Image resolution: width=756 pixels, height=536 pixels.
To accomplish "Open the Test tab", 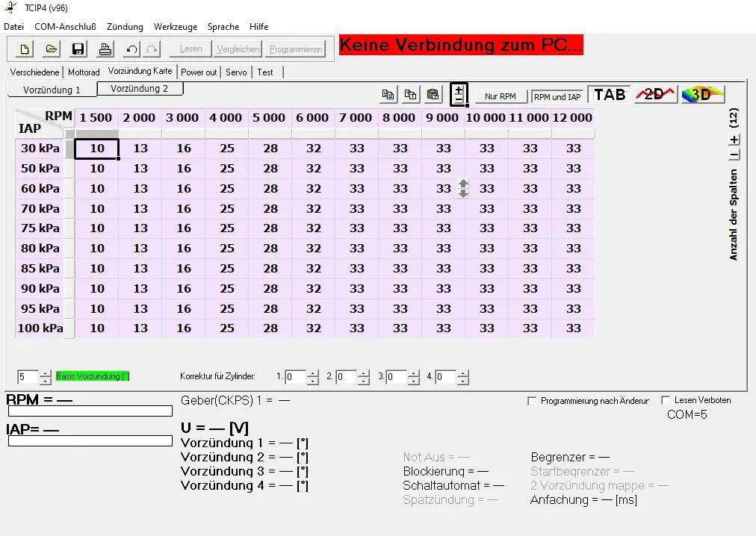I will (x=265, y=72).
